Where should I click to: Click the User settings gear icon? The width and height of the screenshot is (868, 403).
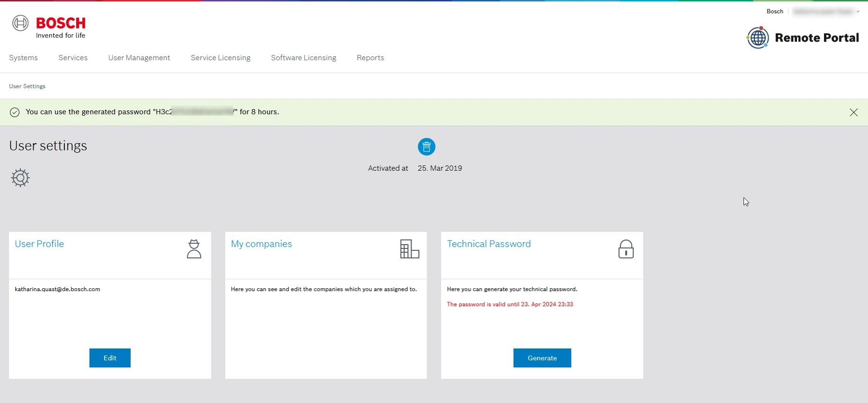pos(20,178)
